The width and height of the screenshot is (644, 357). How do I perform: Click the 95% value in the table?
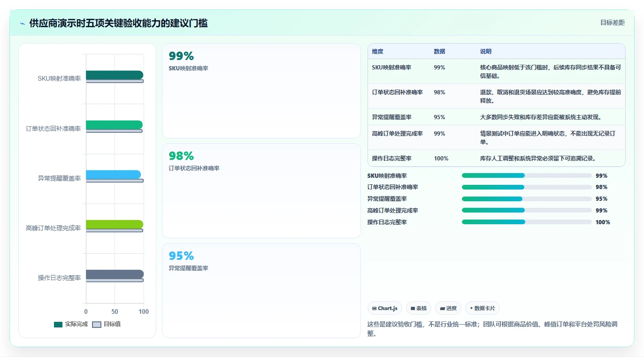click(439, 117)
